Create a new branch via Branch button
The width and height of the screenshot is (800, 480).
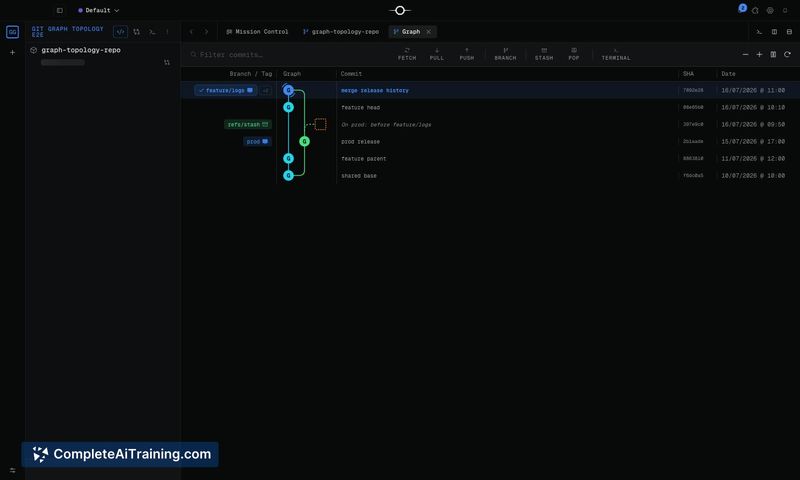click(505, 54)
